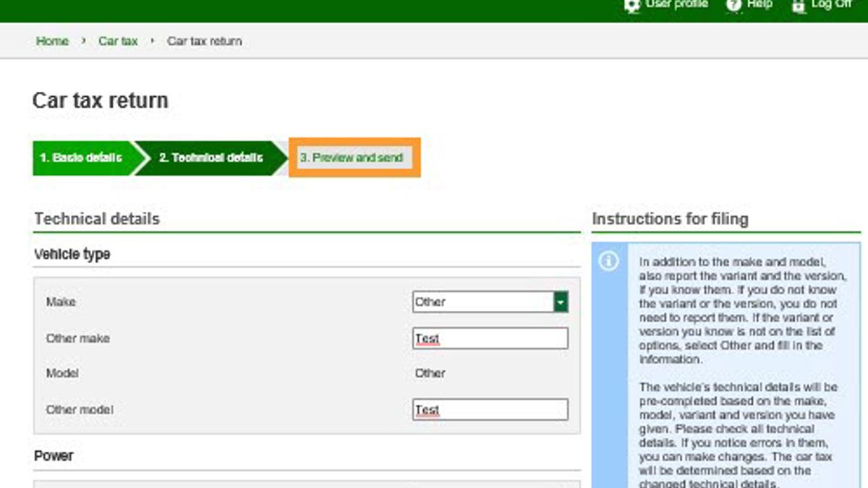Click the Help question mark icon
This screenshot has width=868, height=488.
point(733,5)
